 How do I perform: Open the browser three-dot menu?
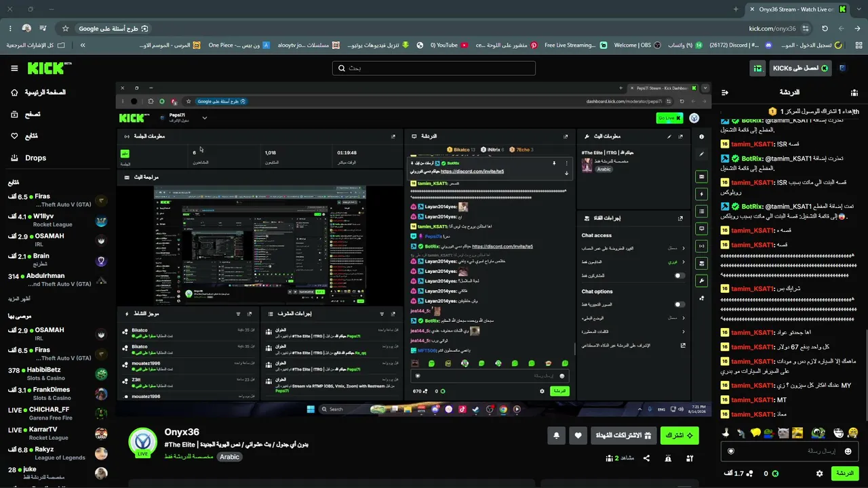(10, 28)
